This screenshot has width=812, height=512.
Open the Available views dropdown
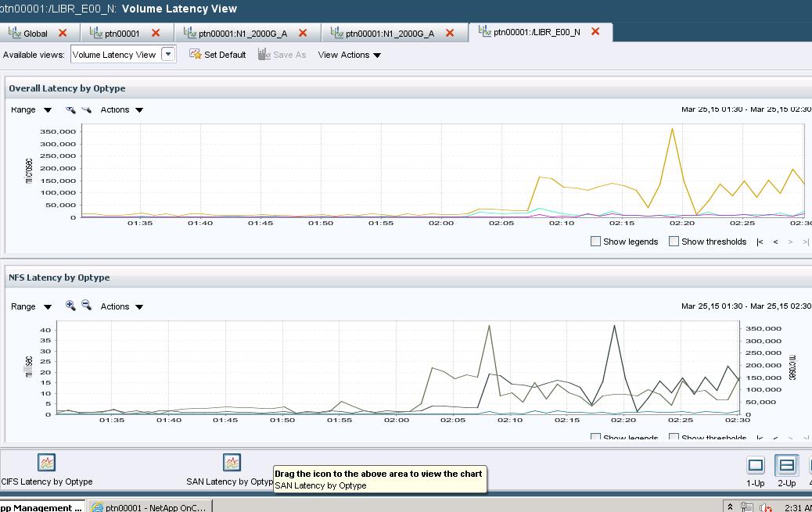[168, 54]
